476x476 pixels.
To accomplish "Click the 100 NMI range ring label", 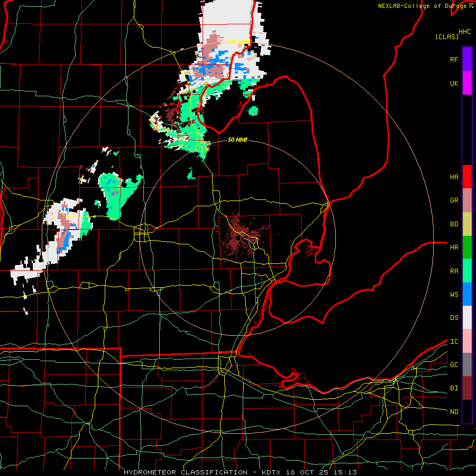I will pyautogui.click(x=238, y=42).
